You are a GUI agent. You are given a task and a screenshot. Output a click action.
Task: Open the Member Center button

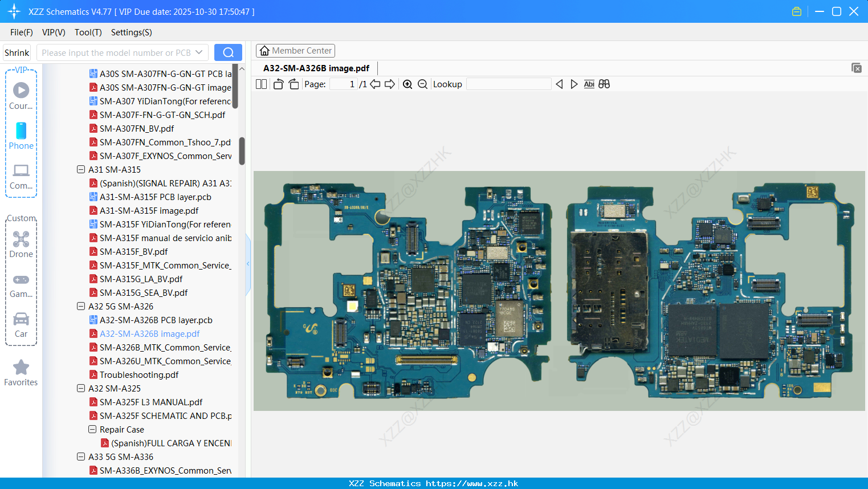(295, 51)
